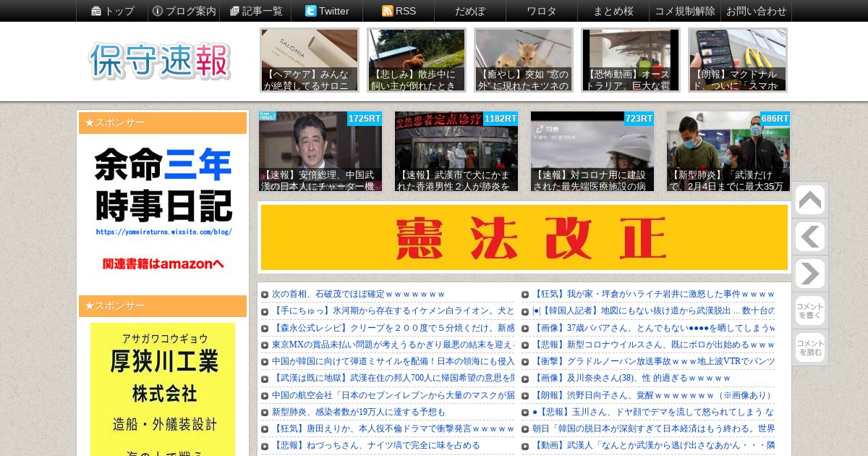
Task: Open お問い合わせ contact page
Action: (x=757, y=11)
